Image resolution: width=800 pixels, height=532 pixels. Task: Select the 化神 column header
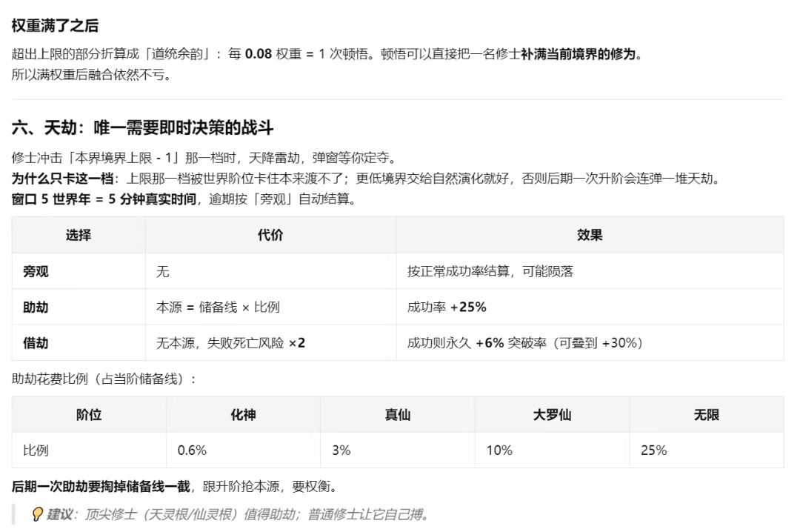click(244, 415)
